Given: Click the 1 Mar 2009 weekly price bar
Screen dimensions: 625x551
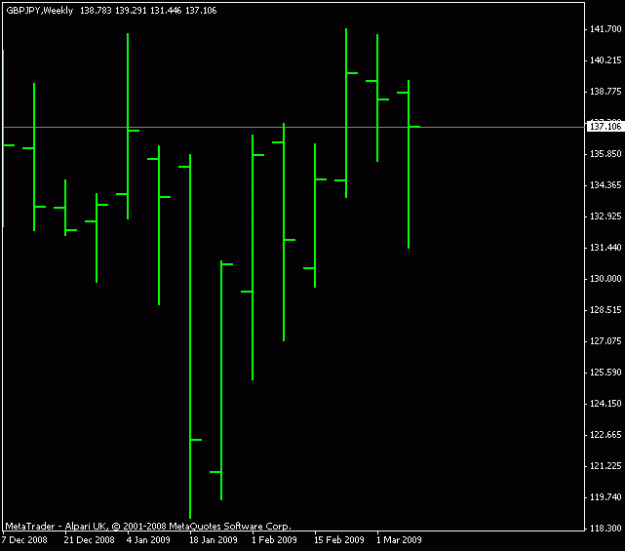Looking at the screenshot, I should click(377, 98).
